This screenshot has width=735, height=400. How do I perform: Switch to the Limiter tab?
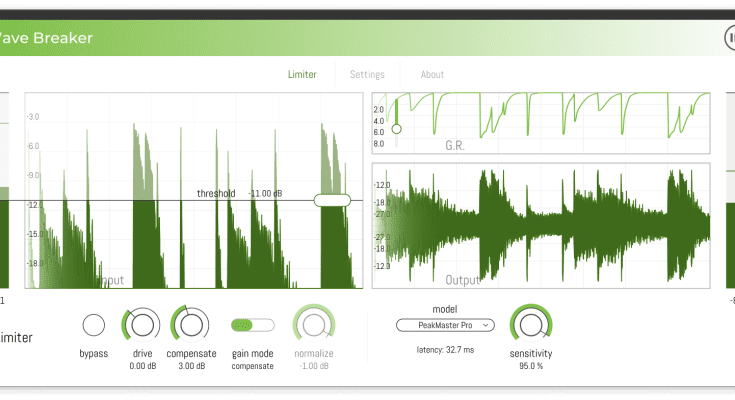tap(302, 74)
